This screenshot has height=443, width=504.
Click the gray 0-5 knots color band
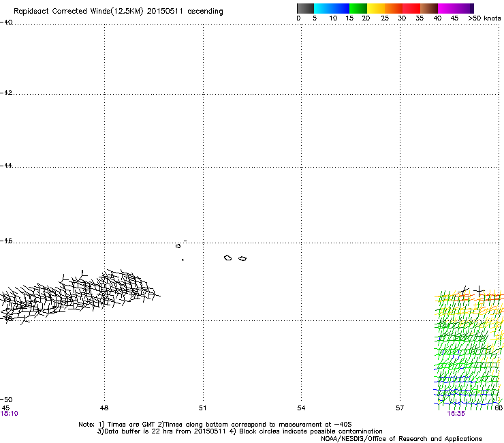[x=305, y=8]
